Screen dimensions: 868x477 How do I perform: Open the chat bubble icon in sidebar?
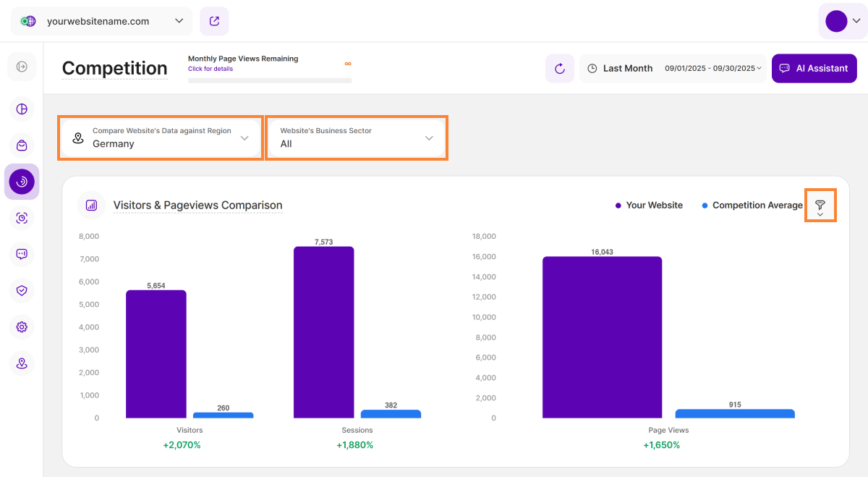tap(22, 254)
